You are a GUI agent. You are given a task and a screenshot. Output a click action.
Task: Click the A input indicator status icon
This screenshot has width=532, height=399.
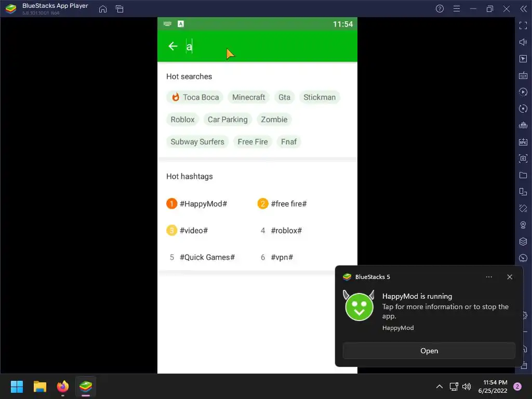point(181,24)
